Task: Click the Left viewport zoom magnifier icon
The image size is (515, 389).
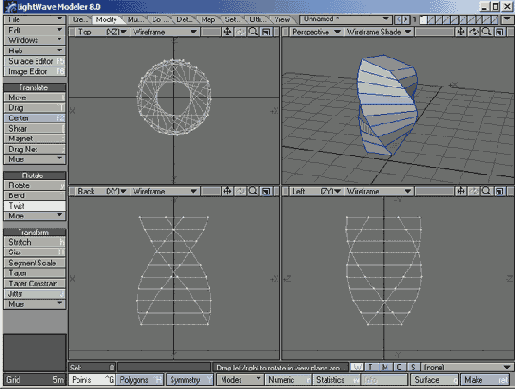Action: (x=486, y=191)
